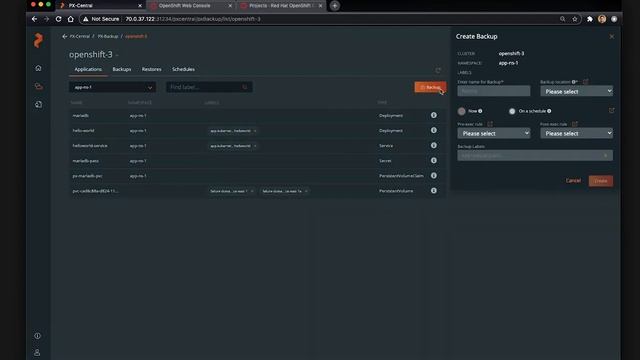640x360 pixels.
Task: Show info for helloworld-service row
Action: click(433, 145)
